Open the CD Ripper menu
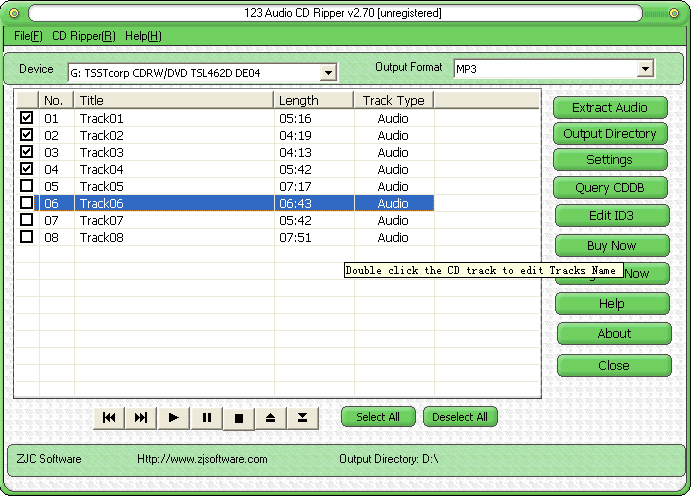This screenshot has width=695, height=499. 84,36
